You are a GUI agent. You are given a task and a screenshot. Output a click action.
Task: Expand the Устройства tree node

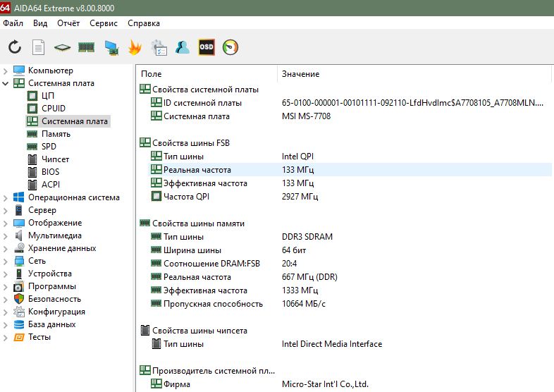click(x=6, y=274)
